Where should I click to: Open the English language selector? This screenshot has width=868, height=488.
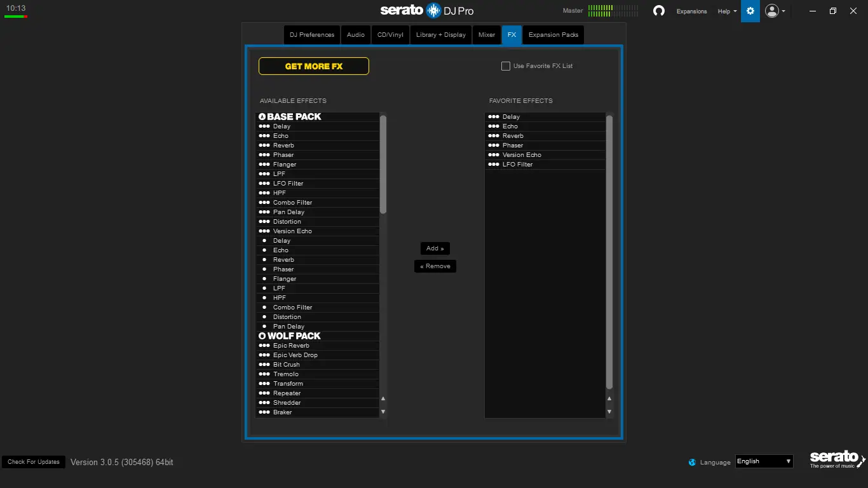[x=764, y=461]
